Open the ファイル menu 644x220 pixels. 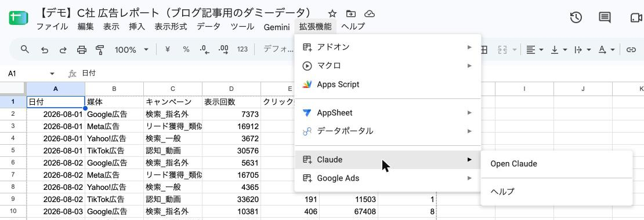pos(52,27)
